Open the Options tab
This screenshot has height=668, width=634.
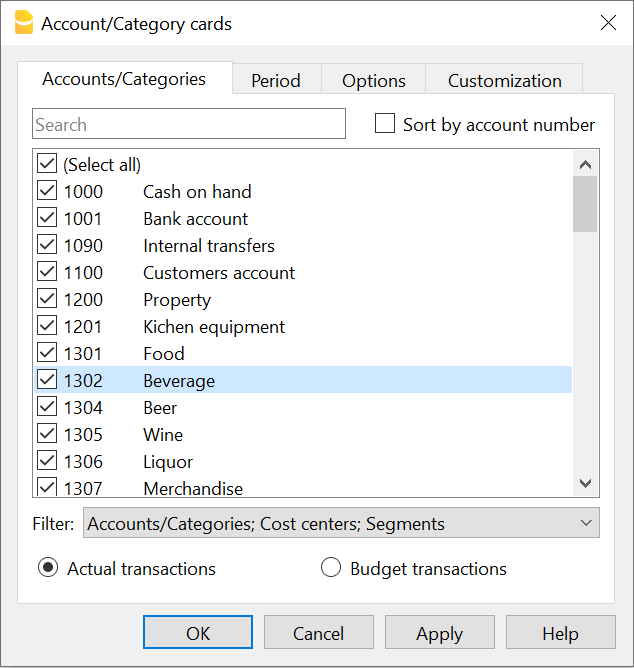373,81
